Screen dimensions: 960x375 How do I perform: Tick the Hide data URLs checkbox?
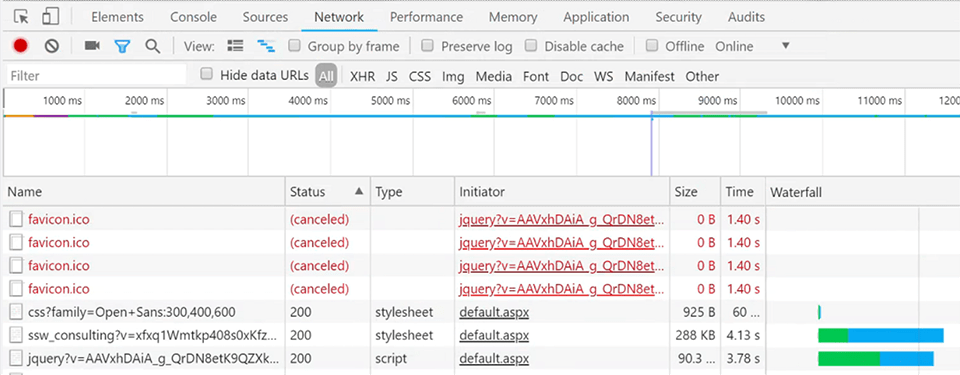point(207,74)
